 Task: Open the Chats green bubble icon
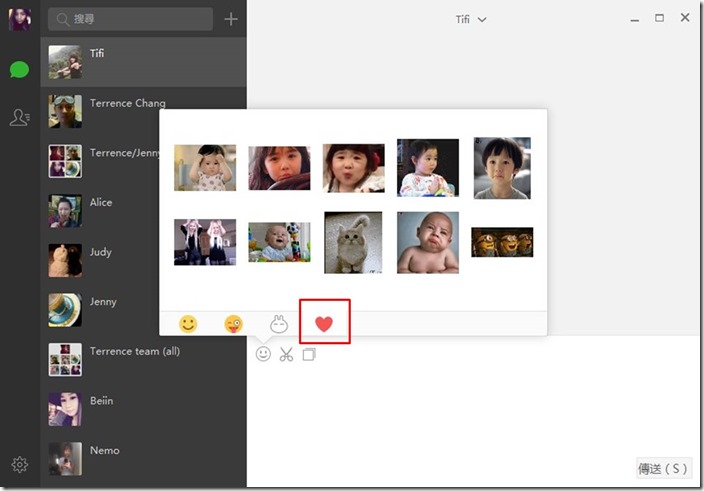(19, 70)
